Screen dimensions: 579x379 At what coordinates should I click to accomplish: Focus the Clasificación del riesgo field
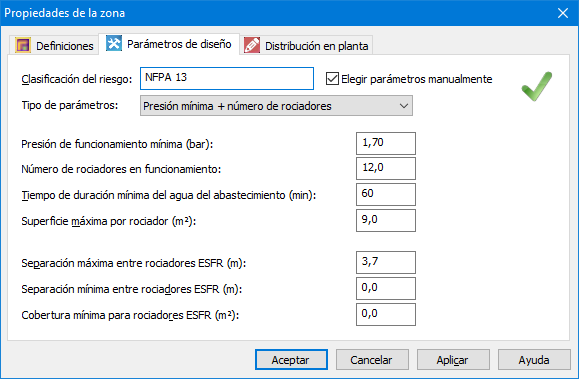click(227, 78)
